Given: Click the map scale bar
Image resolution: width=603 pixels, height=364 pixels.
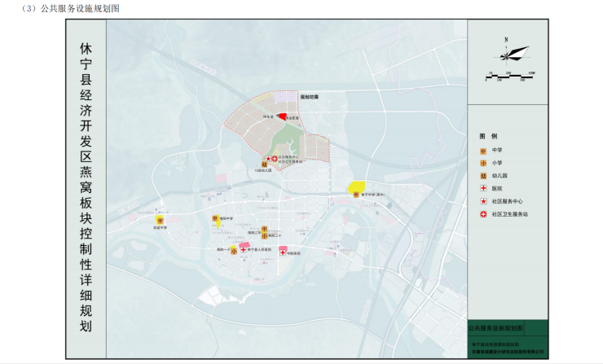Looking at the screenshot, I should click(x=509, y=77).
